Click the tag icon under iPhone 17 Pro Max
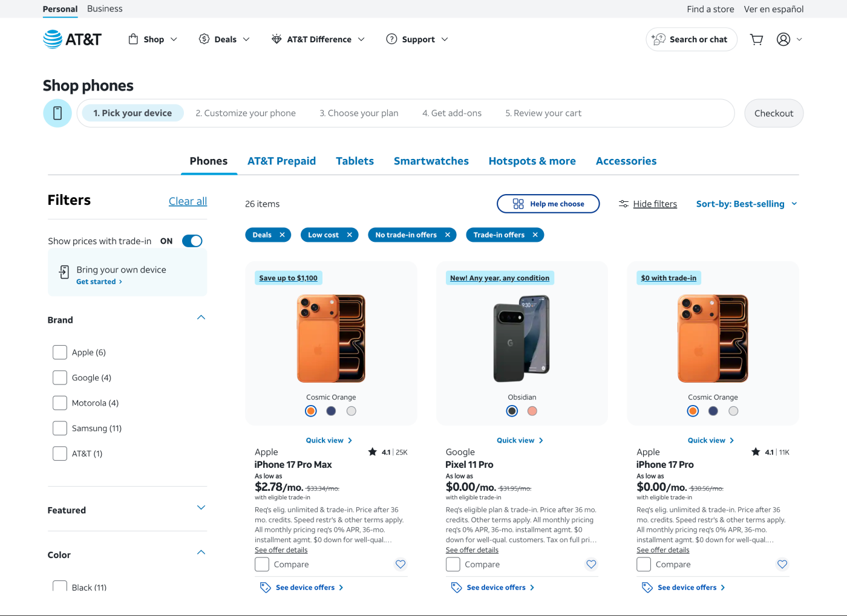 tap(265, 588)
